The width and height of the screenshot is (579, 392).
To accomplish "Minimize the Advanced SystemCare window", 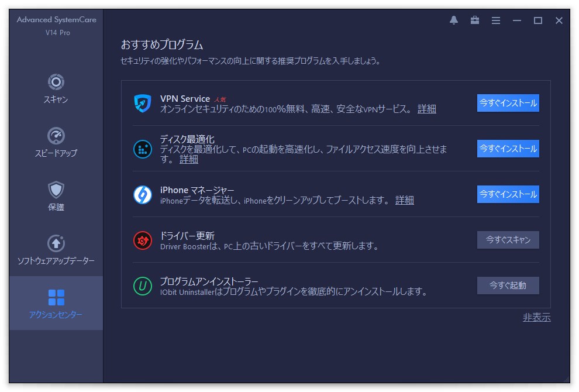I will pyautogui.click(x=517, y=20).
